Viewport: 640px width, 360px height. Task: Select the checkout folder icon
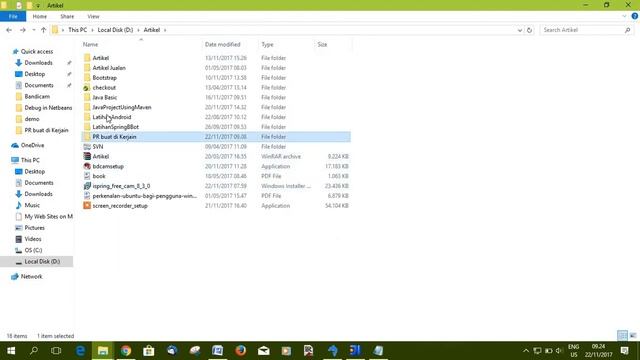point(87,88)
